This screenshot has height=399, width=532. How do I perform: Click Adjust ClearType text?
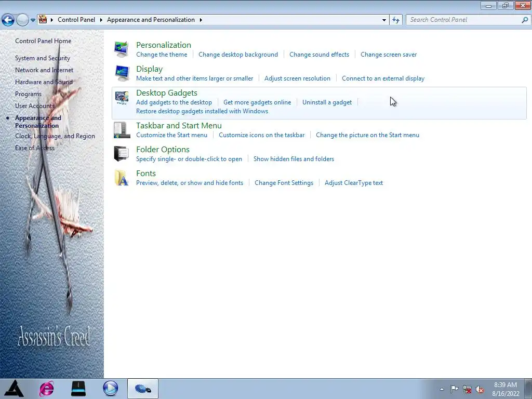coord(354,183)
